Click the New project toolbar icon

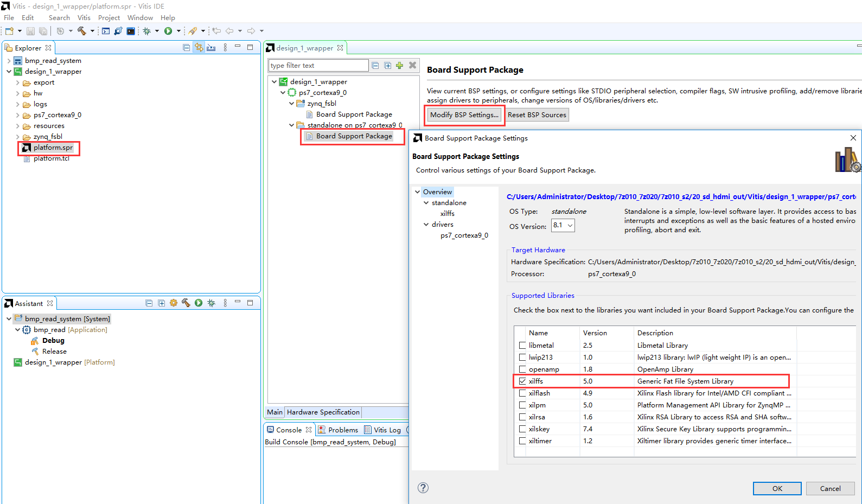click(x=9, y=31)
